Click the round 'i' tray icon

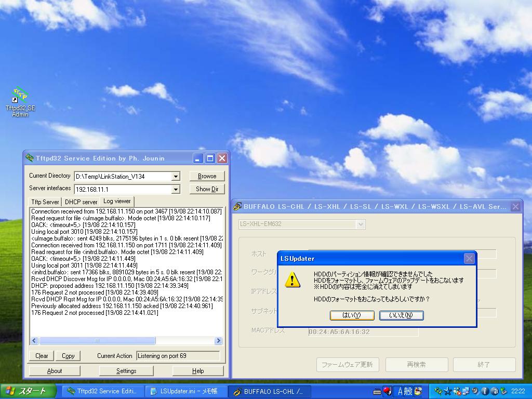(484, 391)
